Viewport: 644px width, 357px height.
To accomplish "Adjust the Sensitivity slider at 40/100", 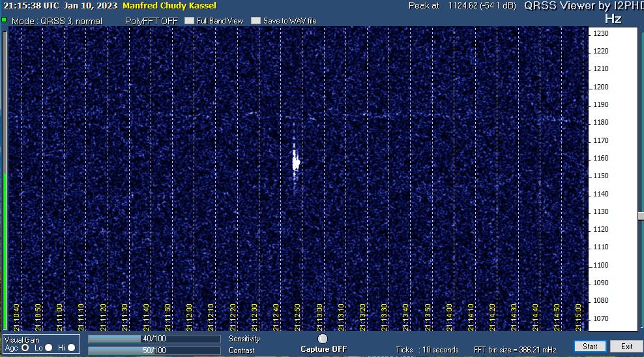I will 154,339.
